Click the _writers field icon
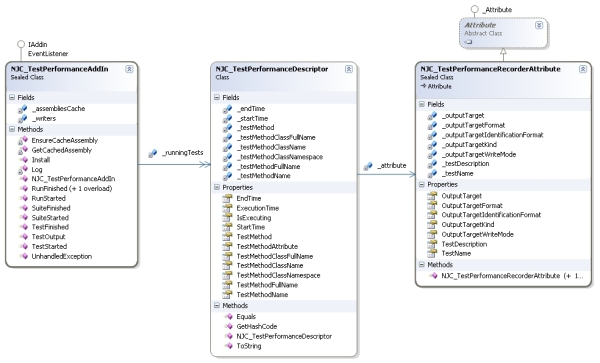The height and width of the screenshot is (363, 600). [x=23, y=119]
